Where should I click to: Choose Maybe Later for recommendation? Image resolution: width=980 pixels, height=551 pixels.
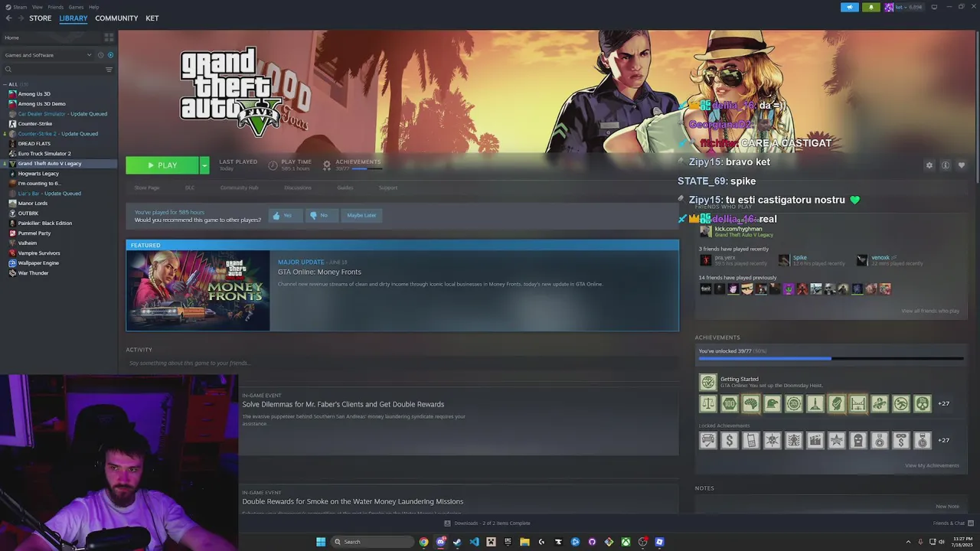[x=361, y=216]
